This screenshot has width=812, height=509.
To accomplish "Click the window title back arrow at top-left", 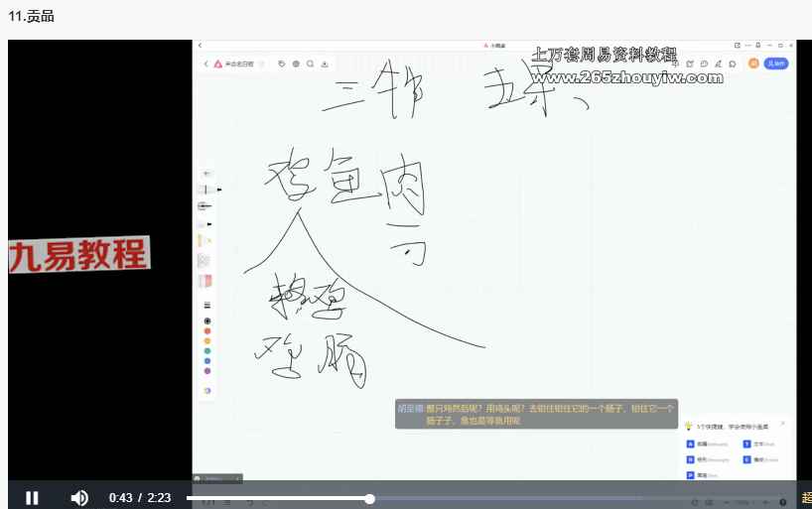I will point(200,46).
